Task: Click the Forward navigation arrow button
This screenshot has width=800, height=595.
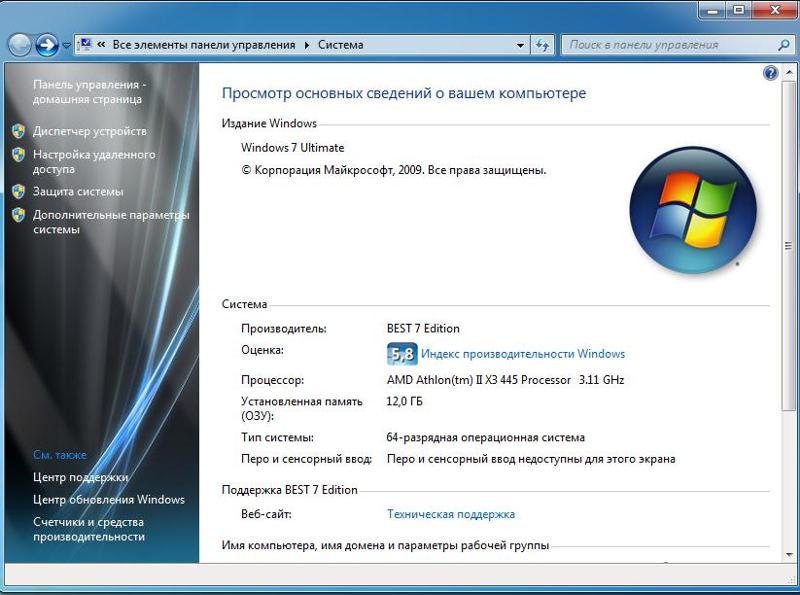Action: pyautogui.click(x=47, y=45)
